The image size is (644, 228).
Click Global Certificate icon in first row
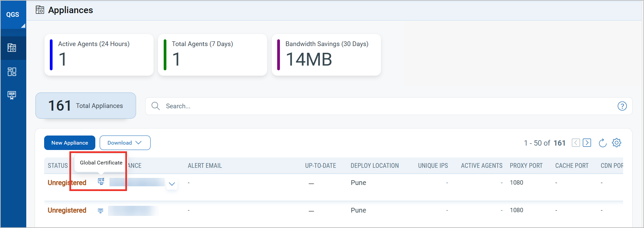(101, 182)
